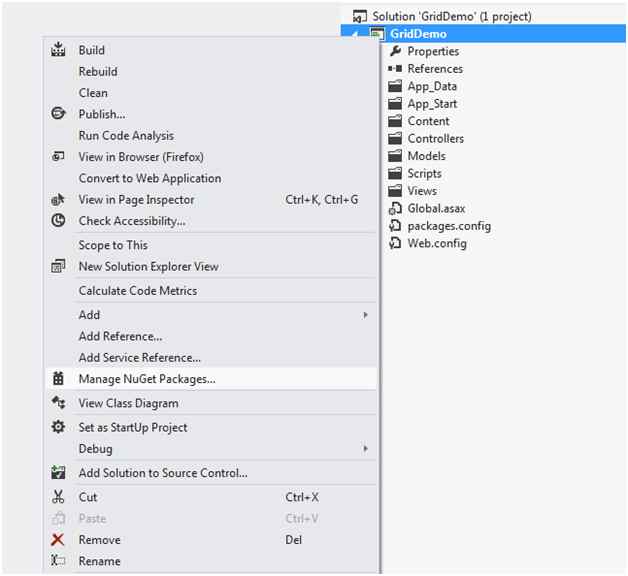Click the Publish globe icon

click(58, 114)
